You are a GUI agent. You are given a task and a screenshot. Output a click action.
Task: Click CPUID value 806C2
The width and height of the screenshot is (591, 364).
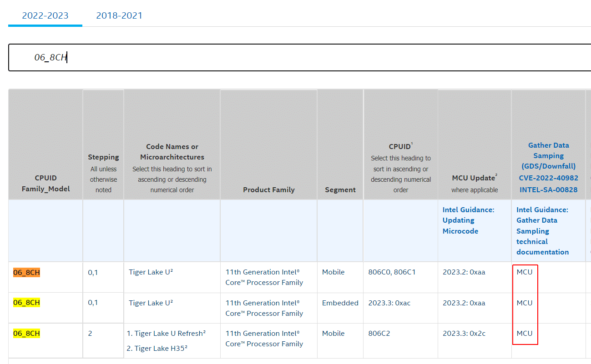click(x=379, y=333)
